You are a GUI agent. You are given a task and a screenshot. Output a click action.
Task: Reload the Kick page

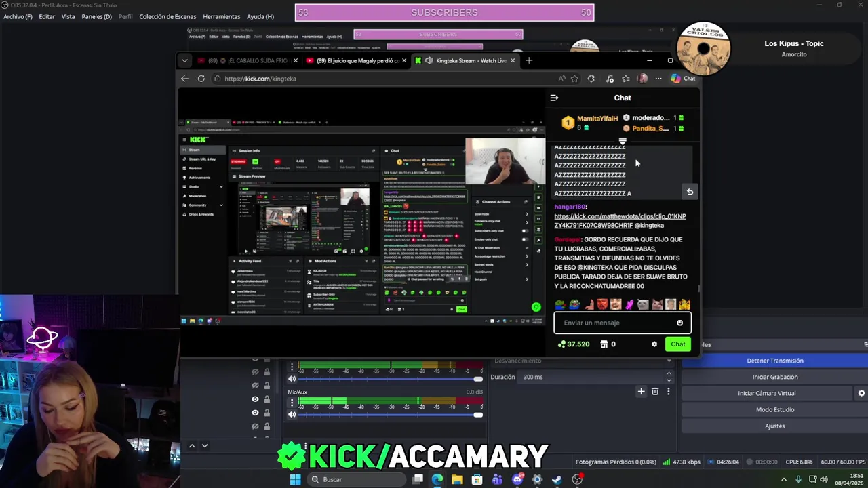coord(201,79)
